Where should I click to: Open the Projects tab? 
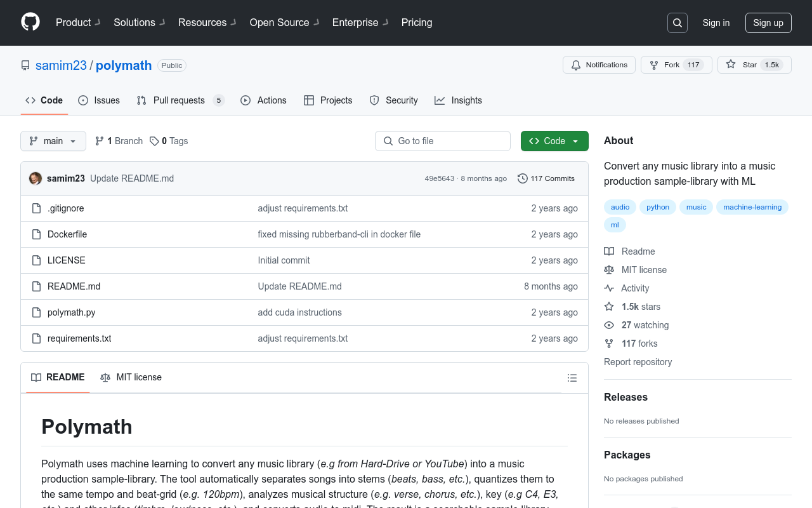tap(328, 100)
